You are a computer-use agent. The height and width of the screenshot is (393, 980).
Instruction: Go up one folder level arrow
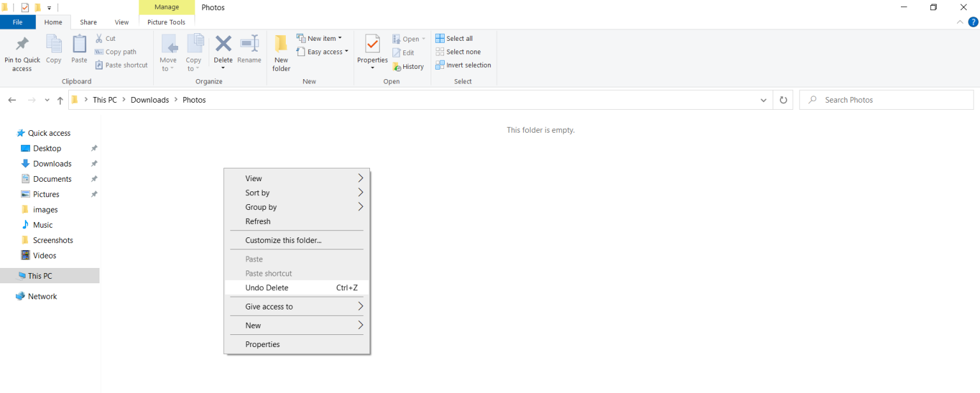[x=60, y=100]
